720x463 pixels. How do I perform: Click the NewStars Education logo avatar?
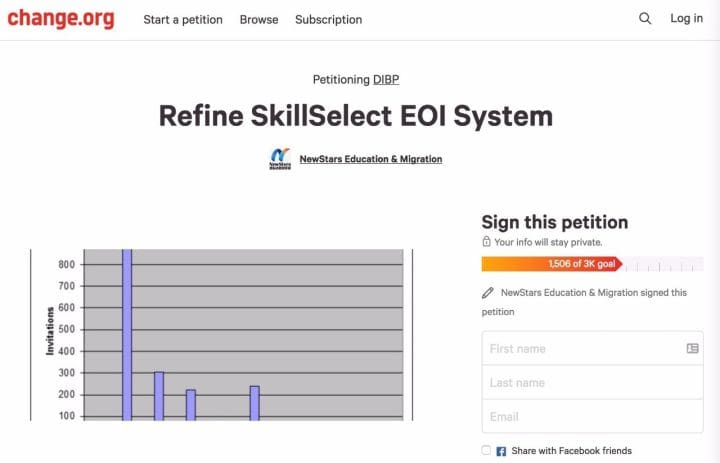(280, 159)
